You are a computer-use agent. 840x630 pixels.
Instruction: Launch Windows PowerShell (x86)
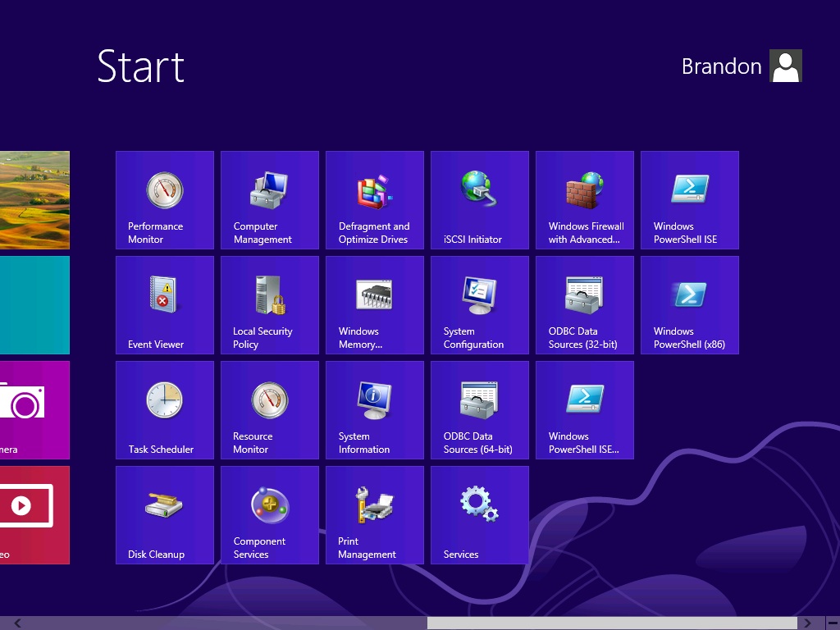(689, 305)
